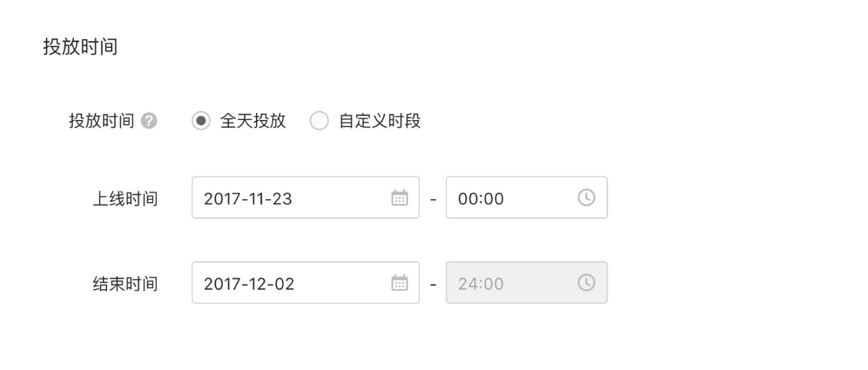This screenshot has height=370, width=868.
Task: Click the 自定义时段 text label
Action: coord(380,121)
